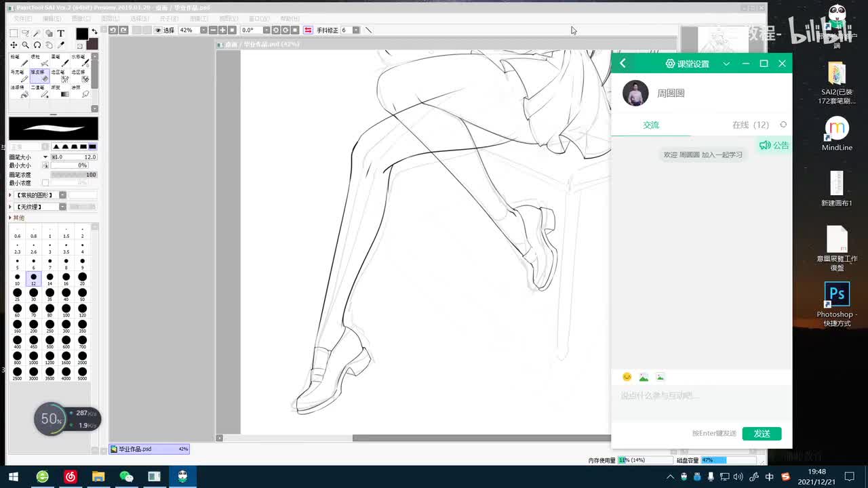Pick the Eyedropper color picker tool

[60, 45]
